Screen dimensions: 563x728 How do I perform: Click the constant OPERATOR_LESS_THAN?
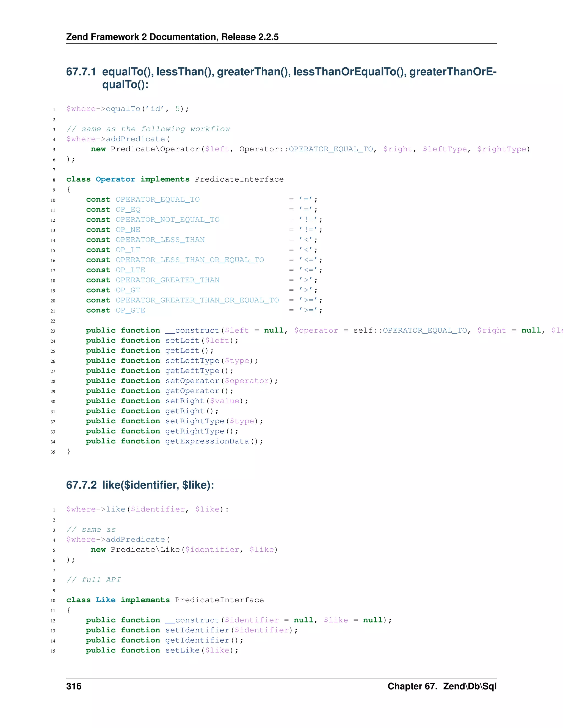coord(160,240)
